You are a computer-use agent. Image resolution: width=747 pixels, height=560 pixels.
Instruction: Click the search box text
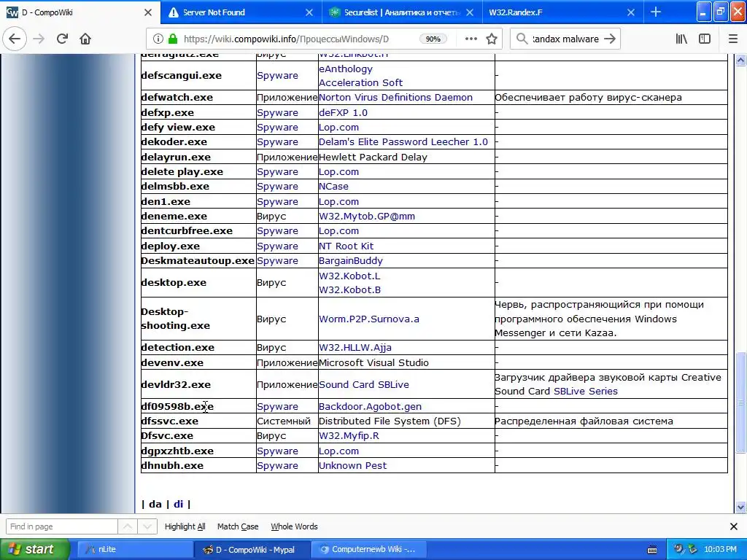(x=565, y=39)
